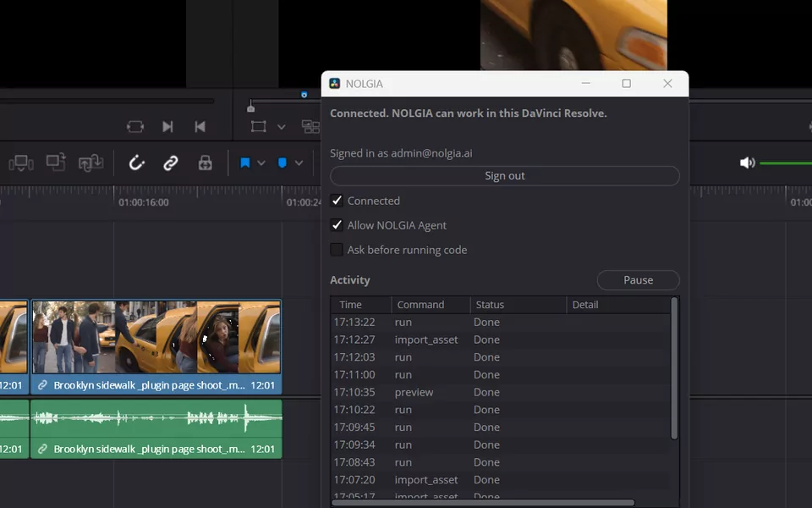The width and height of the screenshot is (812, 508).
Task: Pause the Activity log
Action: [x=638, y=280]
